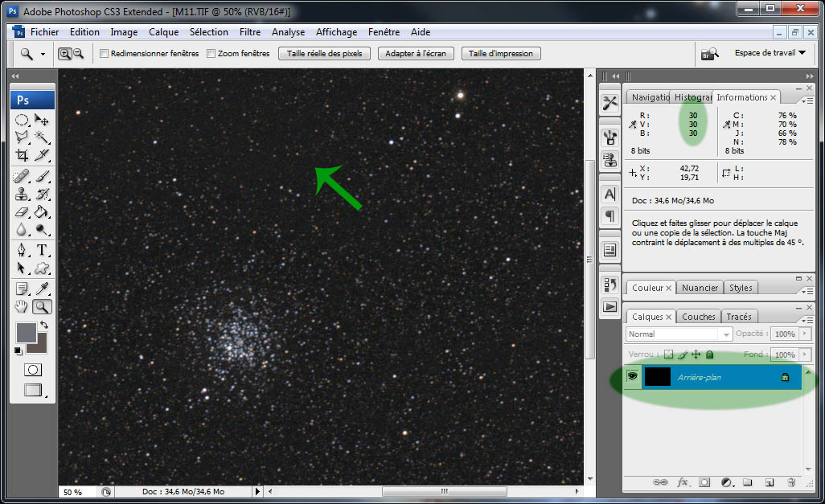
Task: Select the Slice tool
Action: point(42,154)
